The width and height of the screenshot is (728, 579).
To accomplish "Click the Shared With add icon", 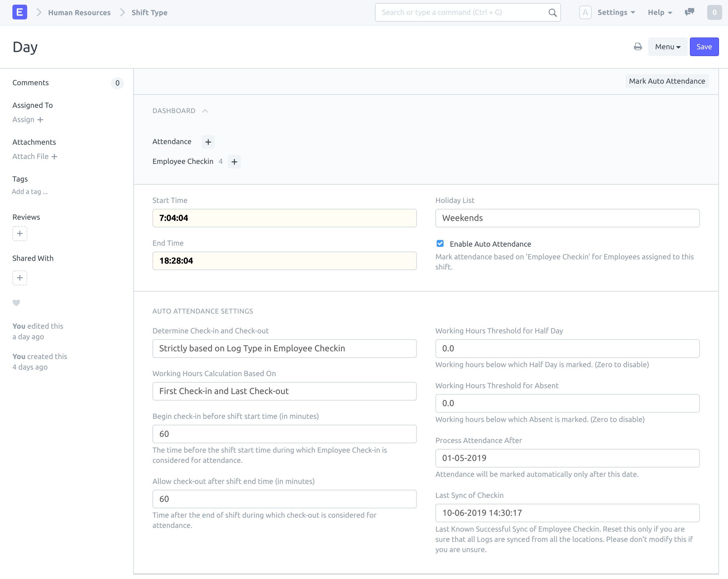I will [x=20, y=278].
